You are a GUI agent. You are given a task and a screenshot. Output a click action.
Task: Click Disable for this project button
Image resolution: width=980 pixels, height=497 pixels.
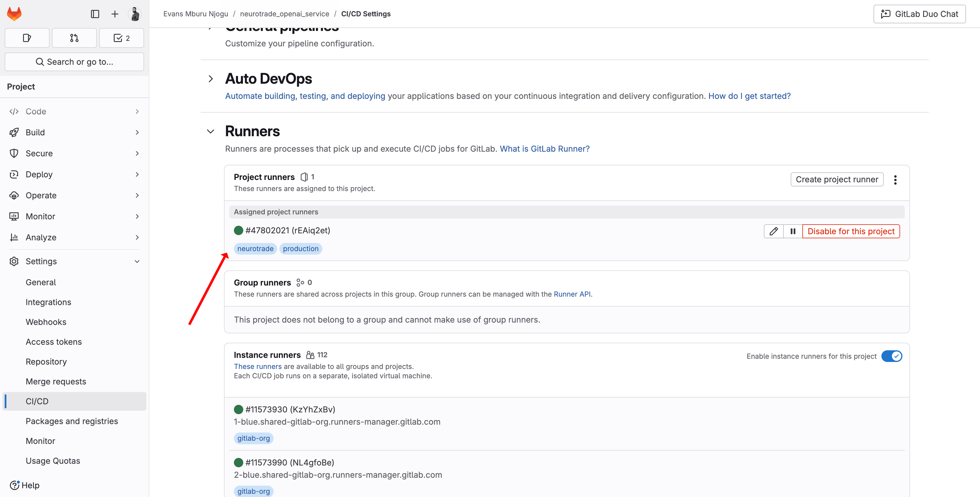pyautogui.click(x=851, y=231)
